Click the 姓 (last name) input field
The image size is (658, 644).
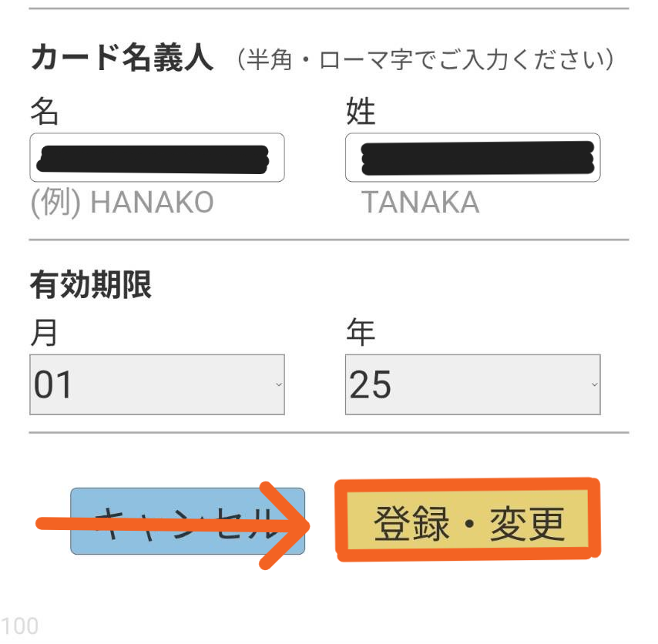click(x=472, y=158)
